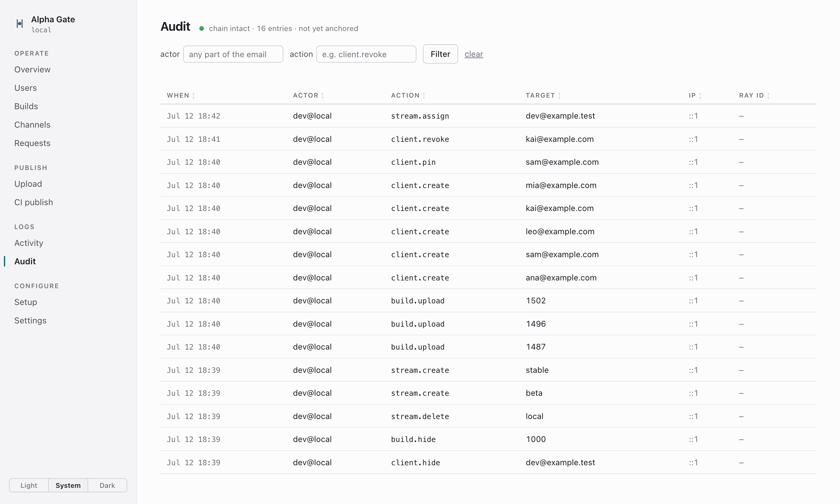Click the ACTOR column header label

click(306, 95)
